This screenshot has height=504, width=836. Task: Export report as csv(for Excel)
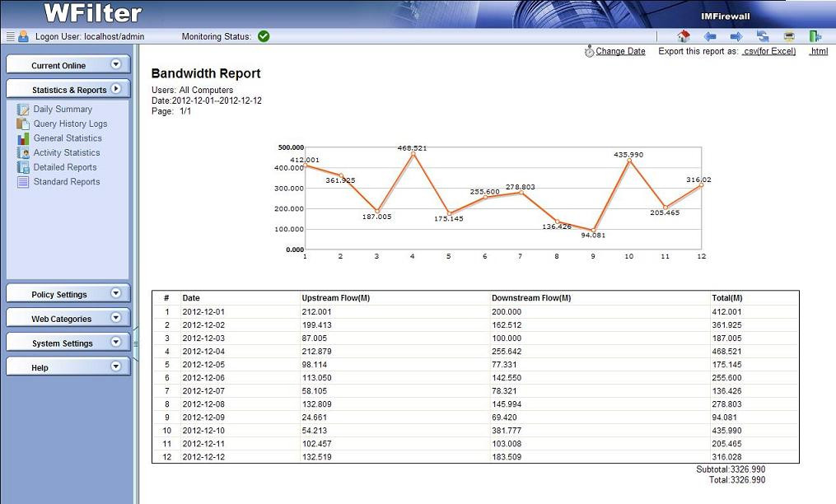pyautogui.click(x=769, y=51)
